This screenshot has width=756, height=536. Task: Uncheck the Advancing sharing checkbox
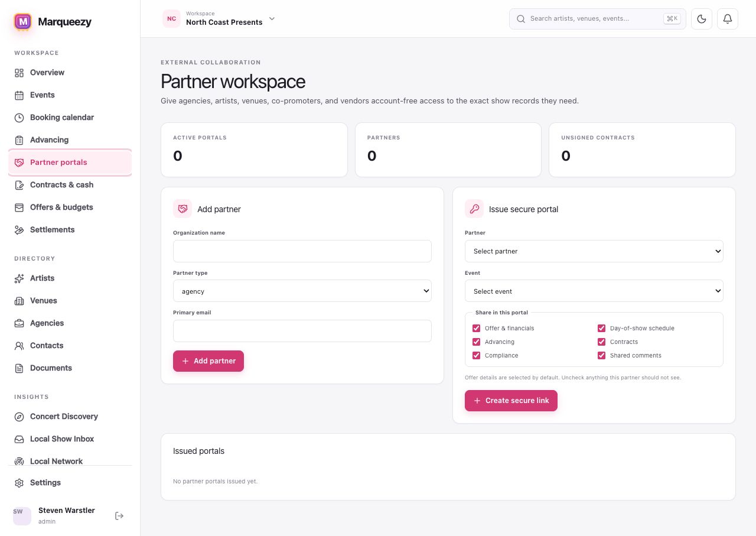point(477,342)
